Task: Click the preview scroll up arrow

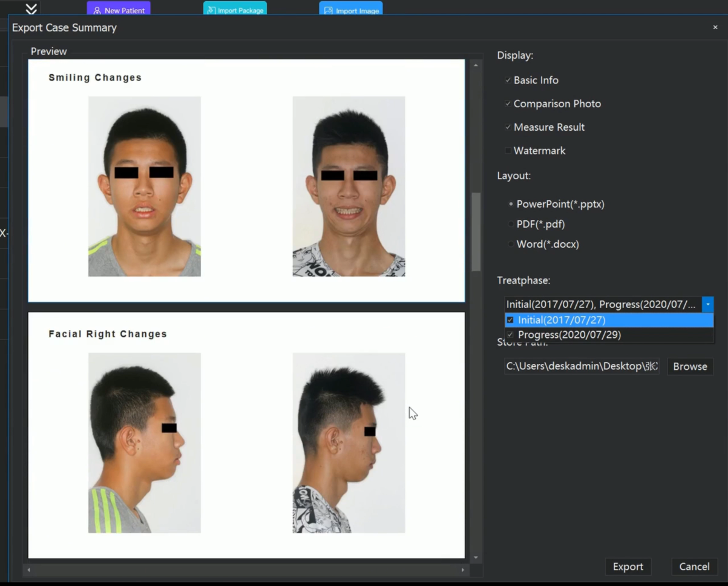Action: tap(476, 65)
